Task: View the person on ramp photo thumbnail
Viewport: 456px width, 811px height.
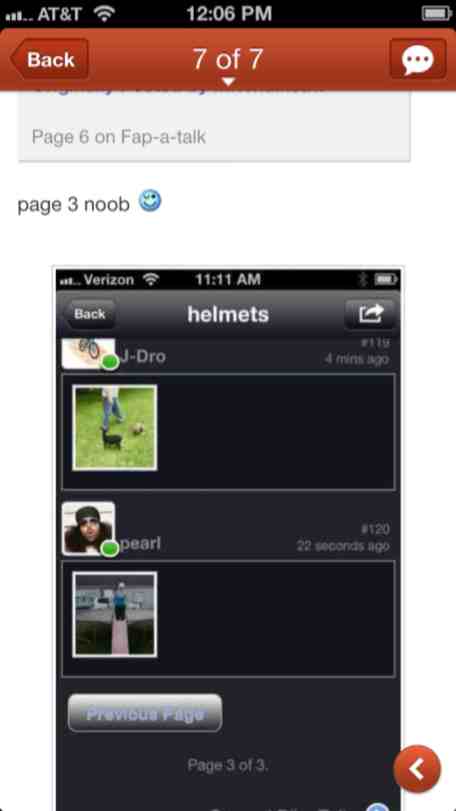Action: [115, 614]
